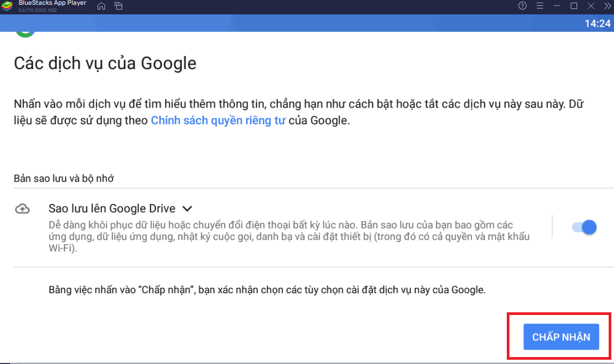
Task: Open the multi-instance windows icon
Action: (x=118, y=6)
